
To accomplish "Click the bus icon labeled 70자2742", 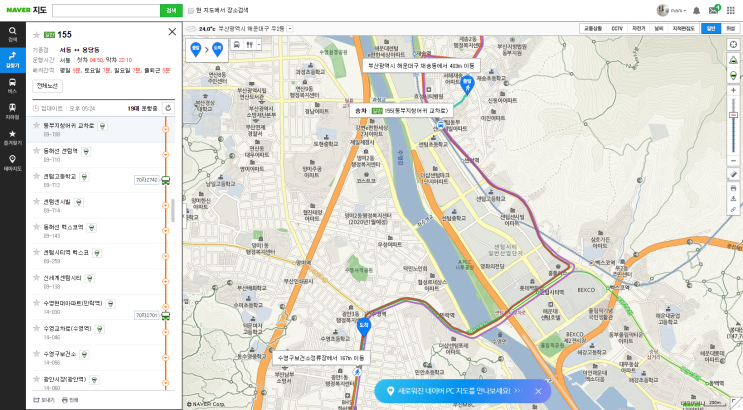I will (165, 180).
